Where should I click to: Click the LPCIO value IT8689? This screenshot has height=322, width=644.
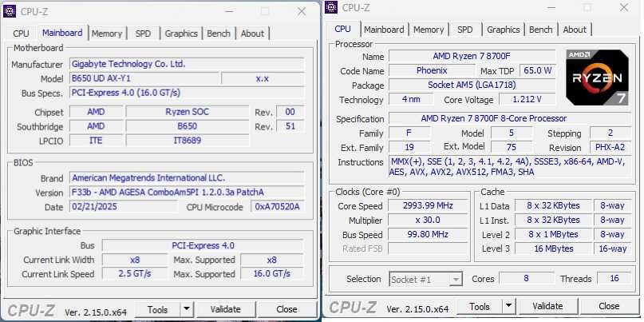point(188,141)
